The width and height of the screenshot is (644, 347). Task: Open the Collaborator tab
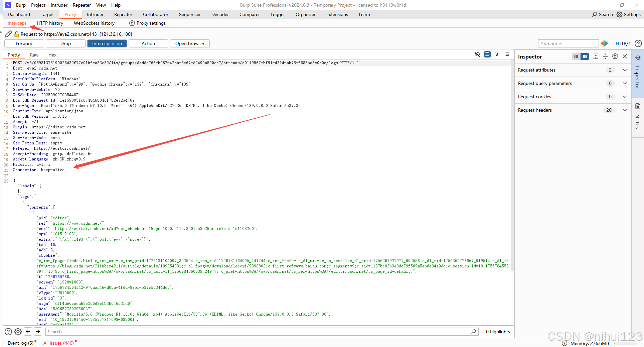coord(156,14)
